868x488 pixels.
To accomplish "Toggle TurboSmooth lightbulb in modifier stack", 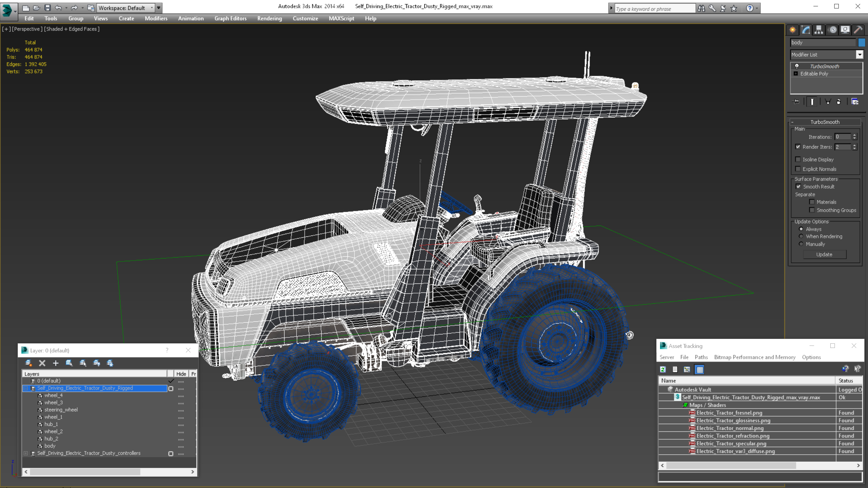I will click(x=797, y=66).
